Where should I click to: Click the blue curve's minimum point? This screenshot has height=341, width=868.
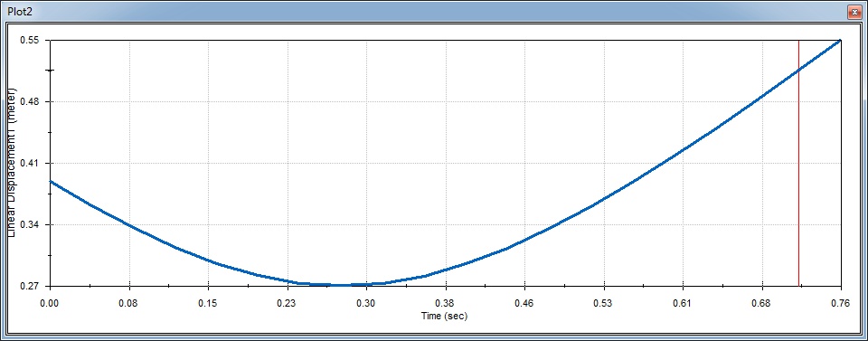click(341, 285)
